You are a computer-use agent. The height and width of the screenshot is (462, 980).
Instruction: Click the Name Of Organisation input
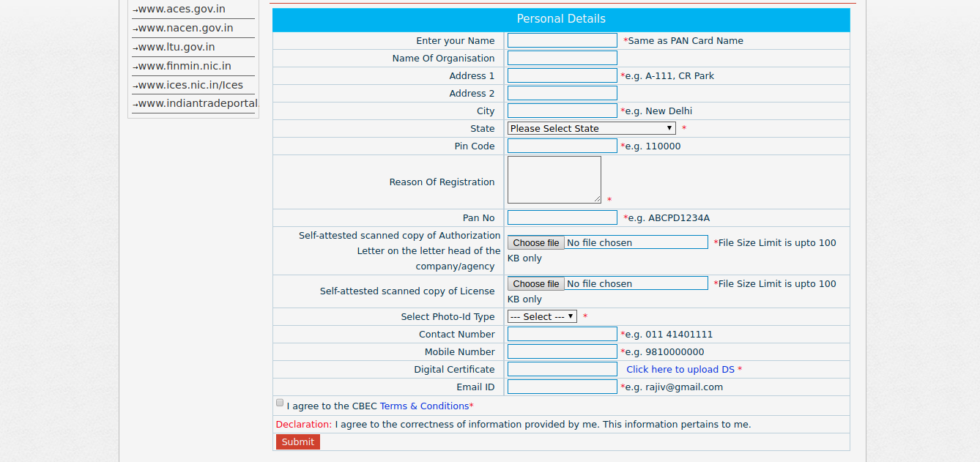pyautogui.click(x=562, y=59)
